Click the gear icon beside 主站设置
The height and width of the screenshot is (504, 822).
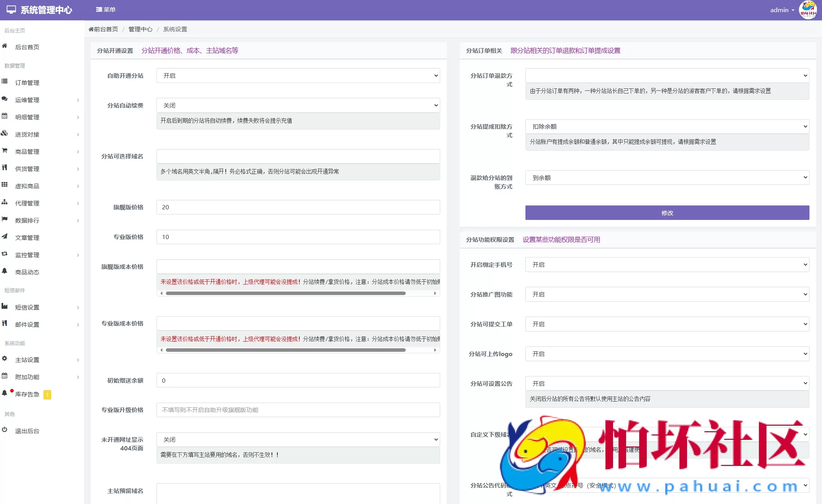click(5, 359)
